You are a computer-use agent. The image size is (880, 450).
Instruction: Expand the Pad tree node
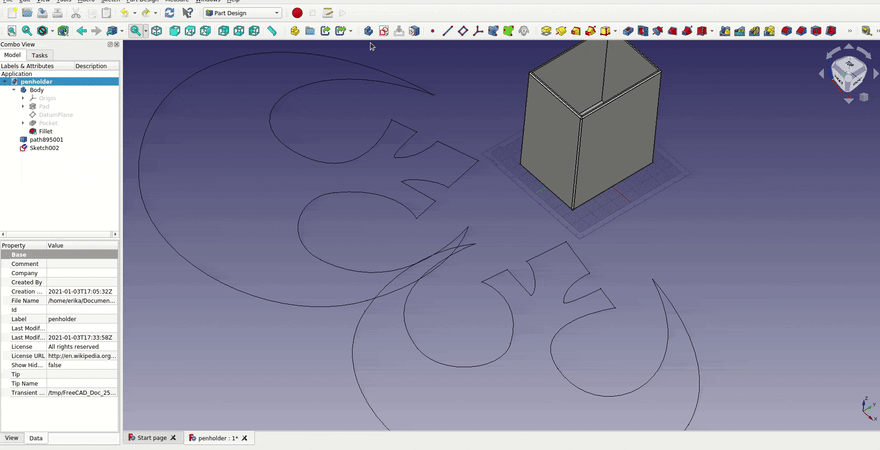23,107
